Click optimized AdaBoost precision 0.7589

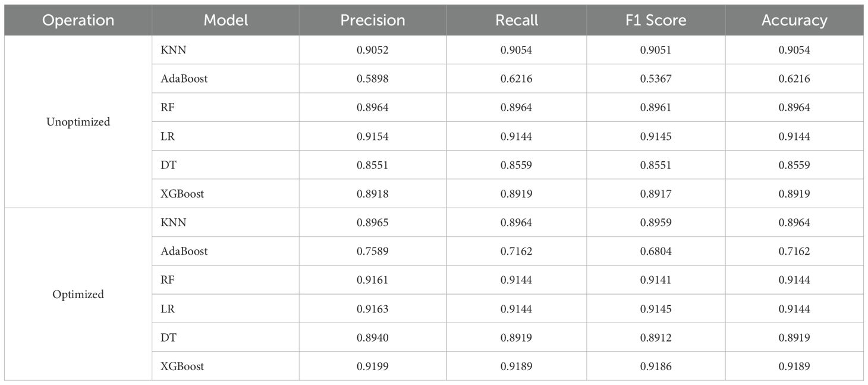372,251
